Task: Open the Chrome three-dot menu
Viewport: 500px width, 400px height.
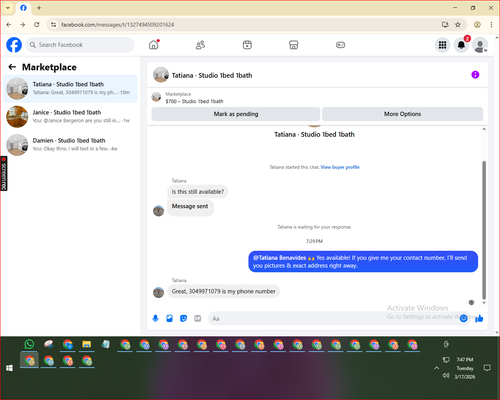Action: coord(491,25)
